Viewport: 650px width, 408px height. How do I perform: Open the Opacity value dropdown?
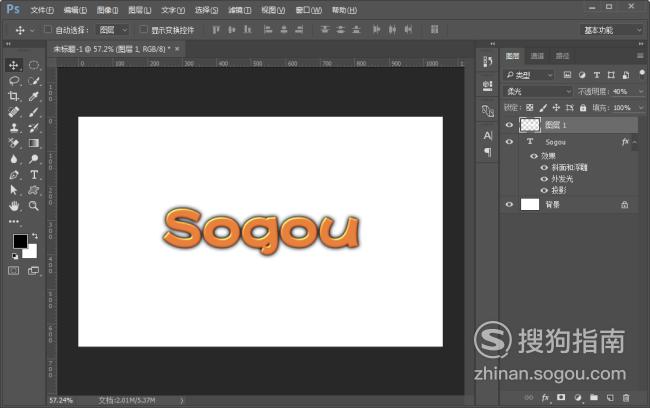641,91
